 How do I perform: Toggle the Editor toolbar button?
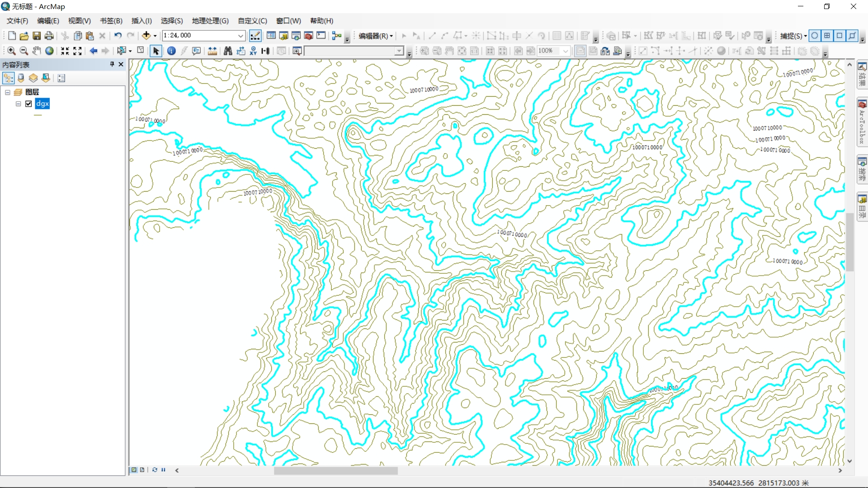255,36
